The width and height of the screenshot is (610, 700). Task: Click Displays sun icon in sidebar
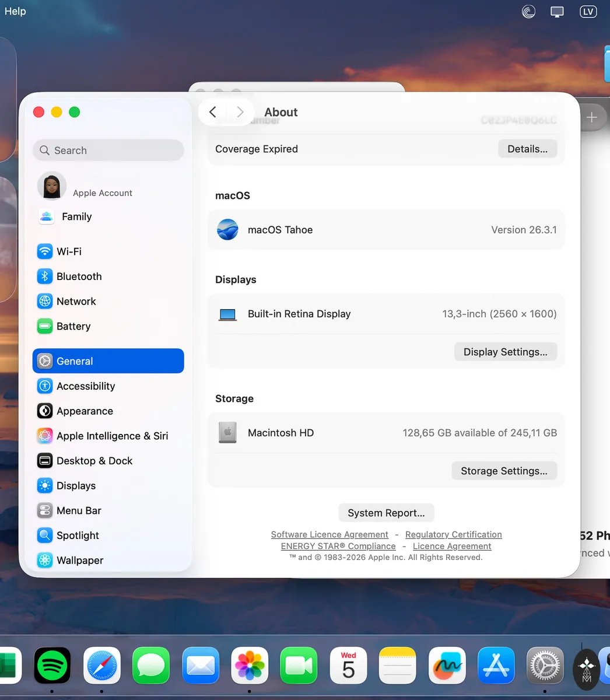coord(45,486)
